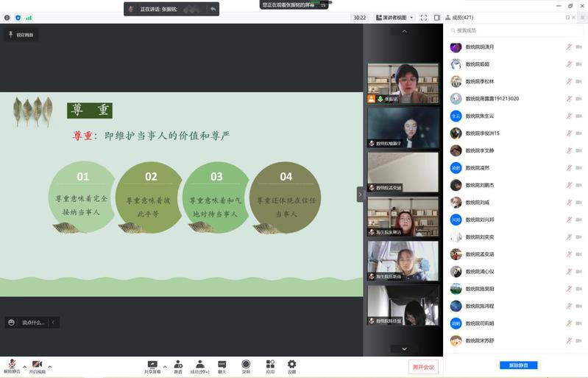588x378 pixels.
Task: Click the blue 解除静音 button in members panel
Action: click(519, 365)
